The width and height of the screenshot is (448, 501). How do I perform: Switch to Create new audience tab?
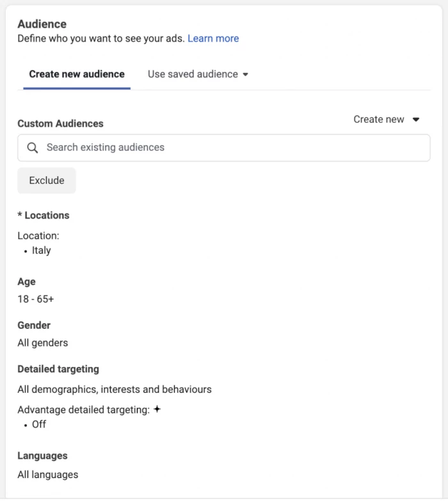[77, 74]
